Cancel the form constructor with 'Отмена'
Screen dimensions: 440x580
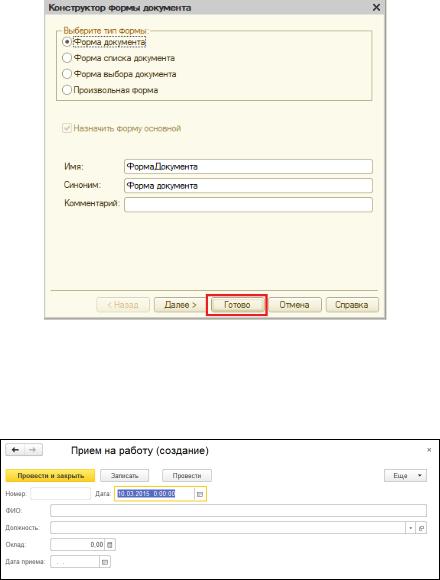point(294,305)
